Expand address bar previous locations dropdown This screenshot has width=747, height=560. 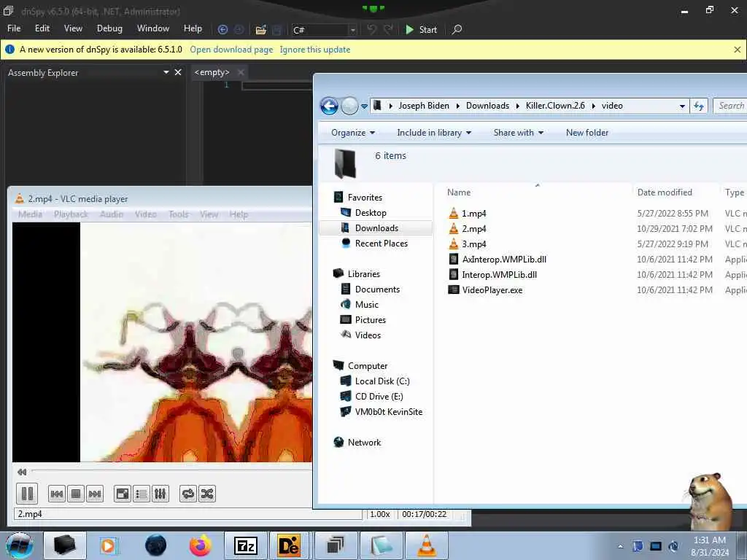[682, 106]
